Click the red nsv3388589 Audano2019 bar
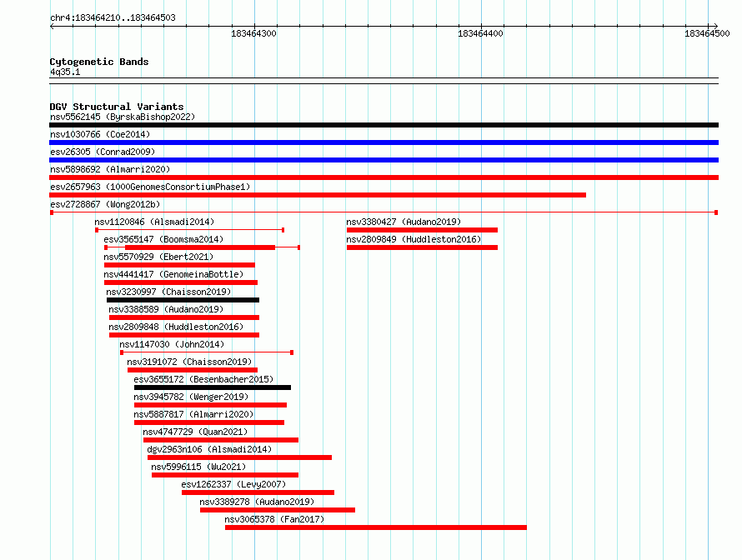This screenshot has height=560, width=742. 184,317
